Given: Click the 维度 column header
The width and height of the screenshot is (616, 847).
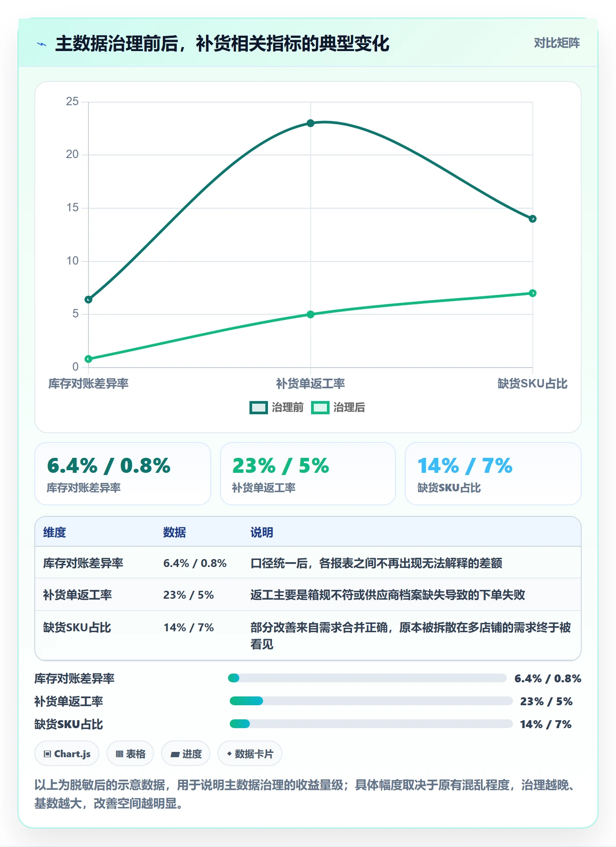Looking at the screenshot, I should [x=55, y=532].
